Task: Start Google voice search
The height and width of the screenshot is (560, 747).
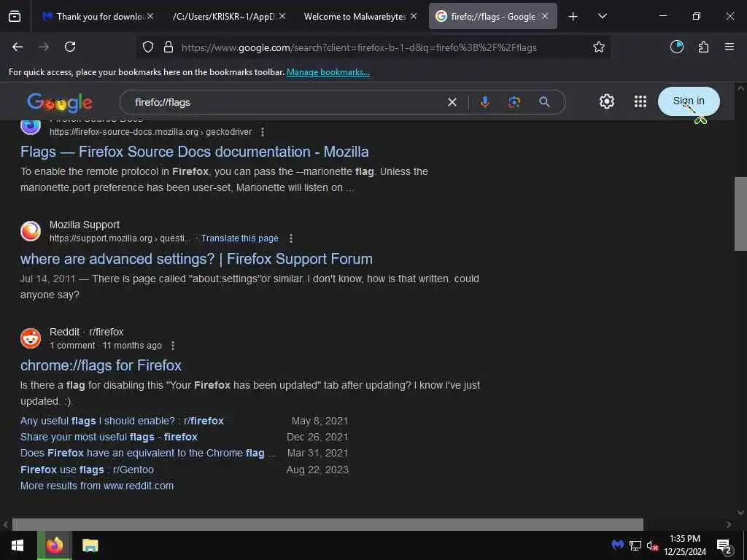Action: click(484, 102)
